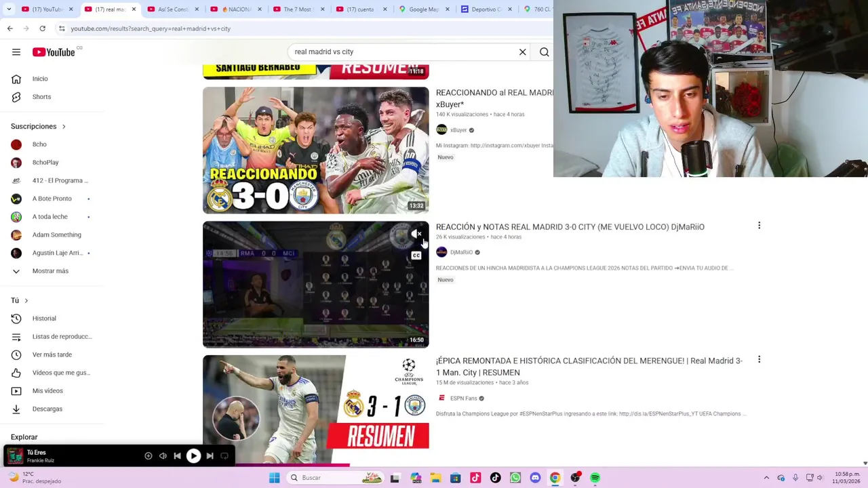Open the DjMaRiiO reaction video thumbnail
Viewport: 868px width, 488px height.
click(315, 285)
